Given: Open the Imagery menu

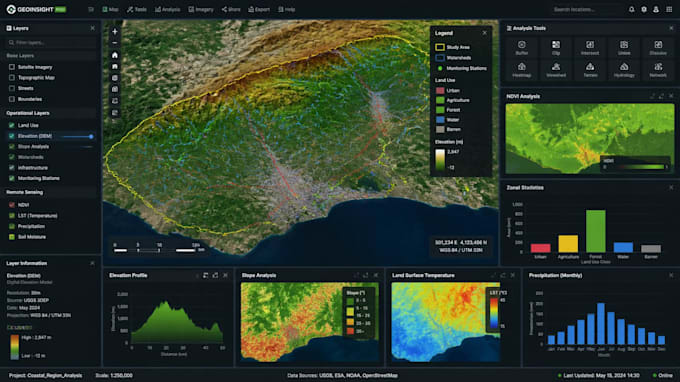Looking at the screenshot, I should (201, 9).
